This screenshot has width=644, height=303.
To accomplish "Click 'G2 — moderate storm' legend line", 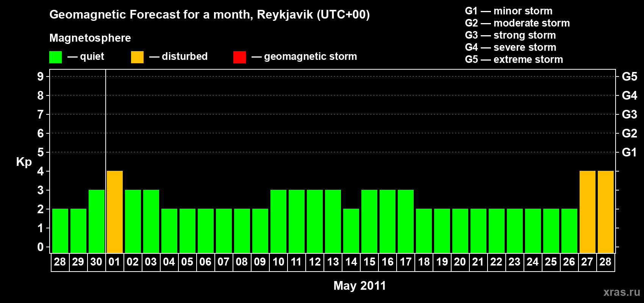I will pyautogui.click(x=517, y=23).
